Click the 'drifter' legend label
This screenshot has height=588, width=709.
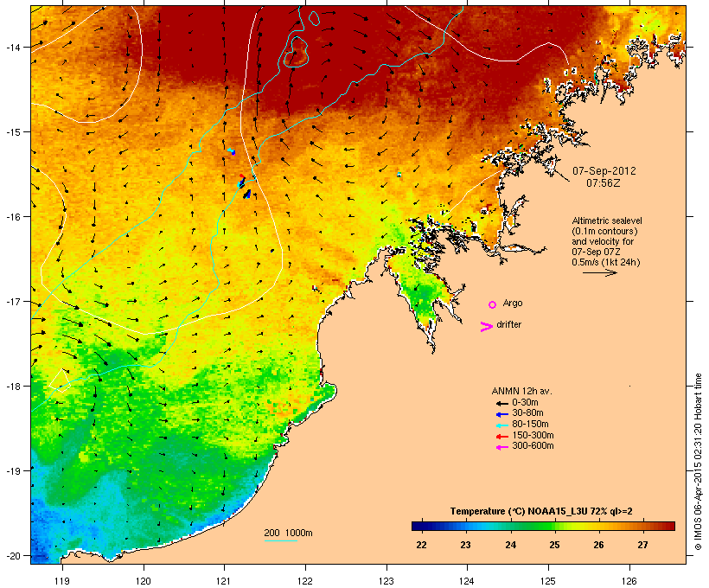coord(508,325)
